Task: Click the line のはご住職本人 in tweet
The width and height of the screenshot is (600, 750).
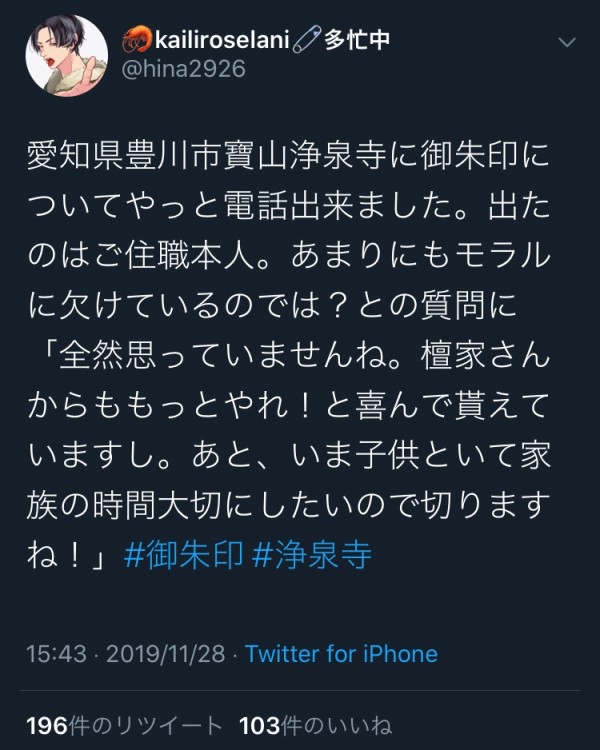Action: 288,256
